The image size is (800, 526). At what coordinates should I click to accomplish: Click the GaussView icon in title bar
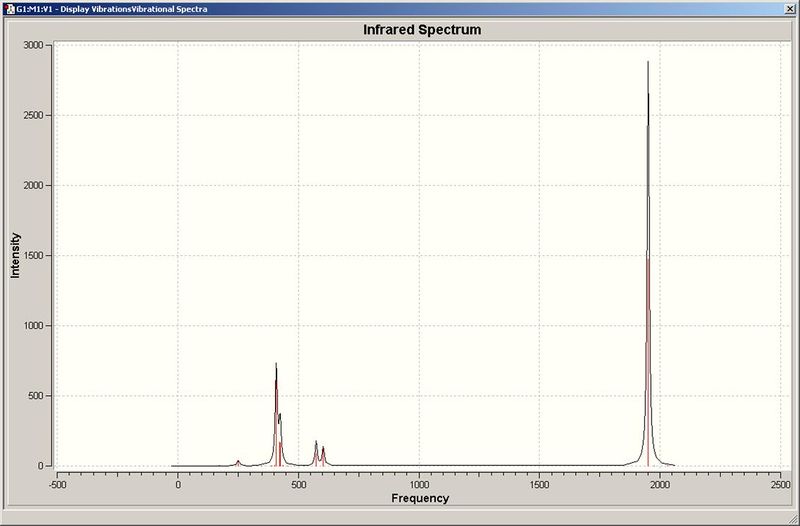[x=9, y=9]
